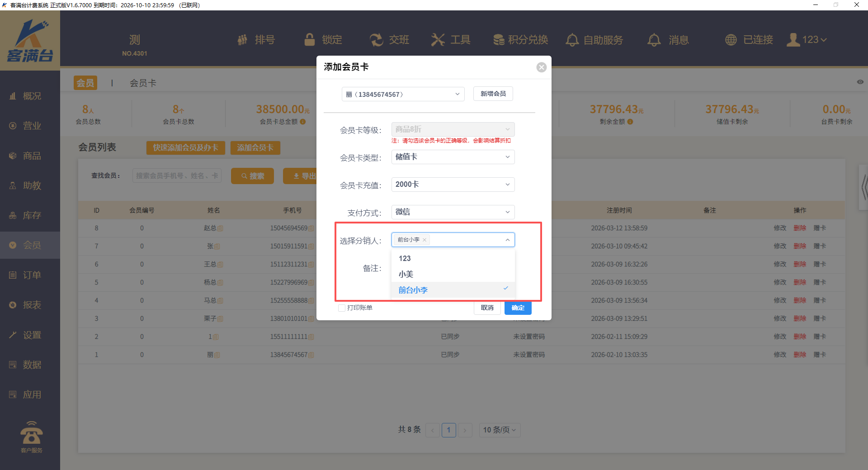This screenshot has width=868, height=470.
Task: Close the add member card dialog
Action: (541, 67)
